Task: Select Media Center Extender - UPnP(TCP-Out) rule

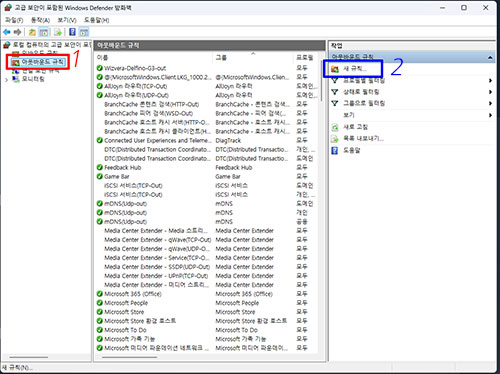Action: pos(207,276)
